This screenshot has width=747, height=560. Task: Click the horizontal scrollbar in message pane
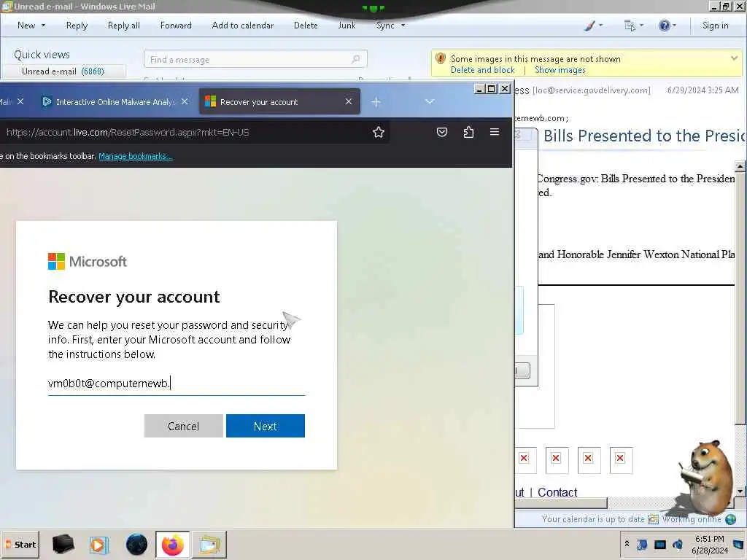pyautogui.click(x=561, y=503)
